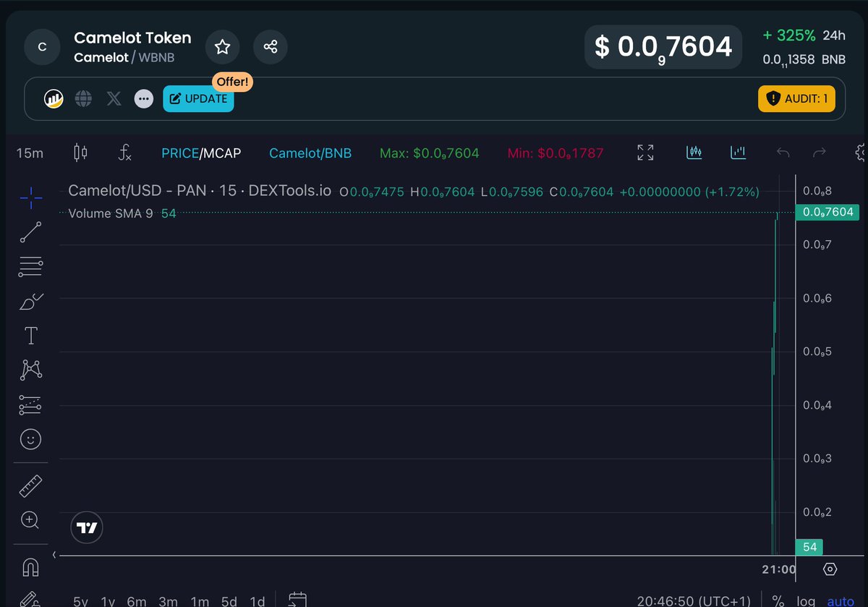Toggle magnet mode
Image resolution: width=868 pixels, height=607 pixels.
30,568
